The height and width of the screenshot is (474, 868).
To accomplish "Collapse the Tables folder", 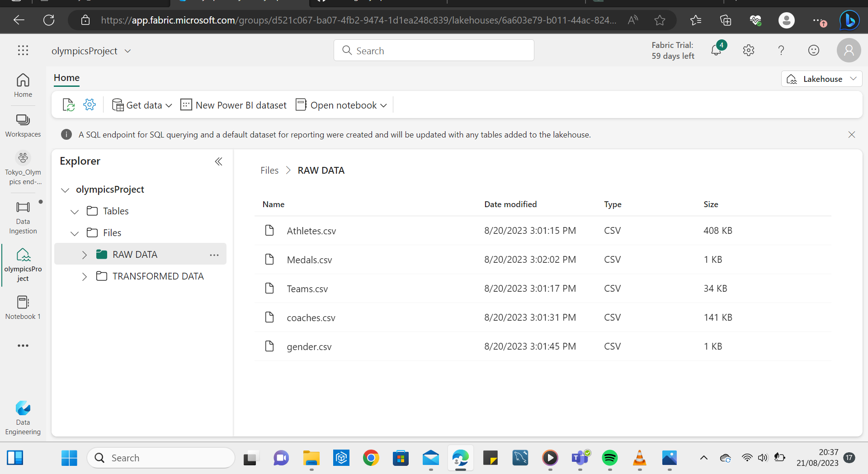I will tap(75, 211).
